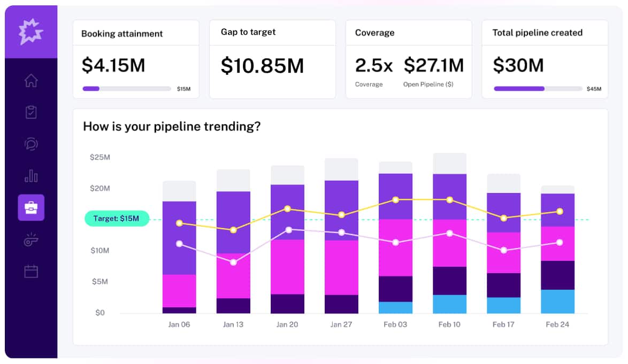Click the yellow data point above Feb 10
The image size is (628, 364).
tap(449, 200)
